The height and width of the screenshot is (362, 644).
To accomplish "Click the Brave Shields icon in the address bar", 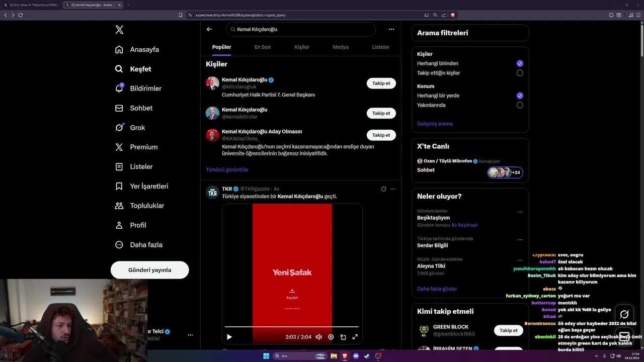I will pos(453,15).
